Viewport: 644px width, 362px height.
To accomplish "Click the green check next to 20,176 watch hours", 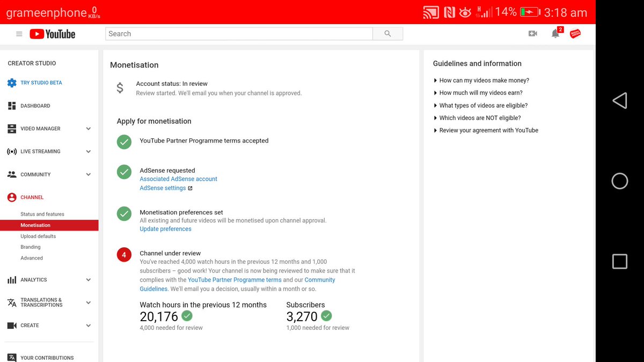I will (187, 315).
